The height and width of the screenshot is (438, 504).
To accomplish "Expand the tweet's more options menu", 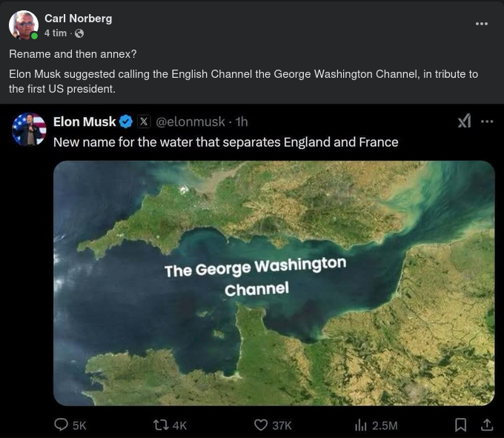I will pos(487,122).
